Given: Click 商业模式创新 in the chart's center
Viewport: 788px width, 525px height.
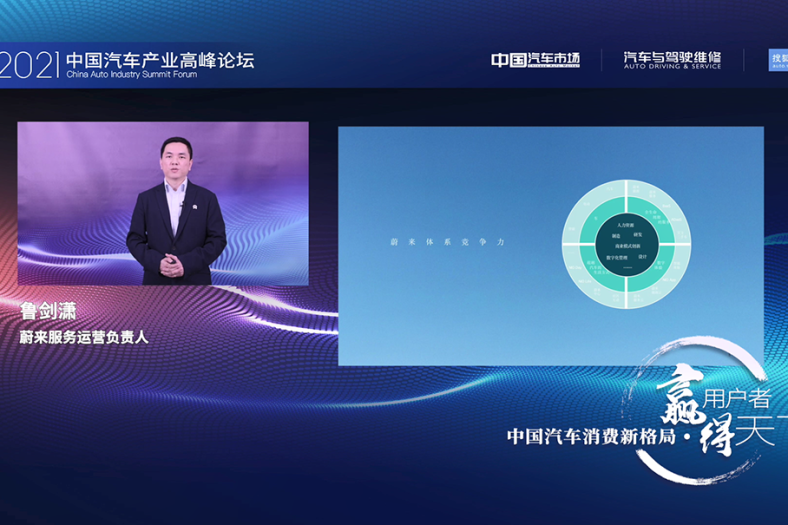Looking at the screenshot, I should click(628, 246).
